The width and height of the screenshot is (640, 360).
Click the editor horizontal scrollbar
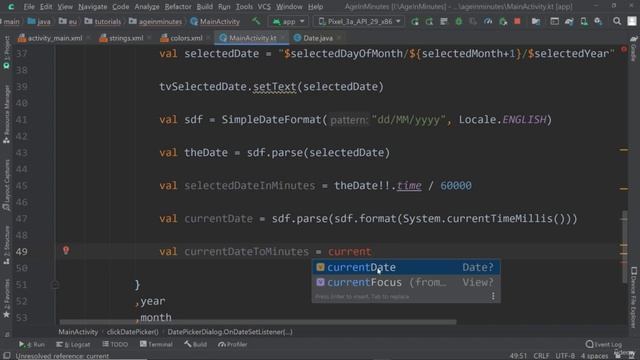coord(258,322)
